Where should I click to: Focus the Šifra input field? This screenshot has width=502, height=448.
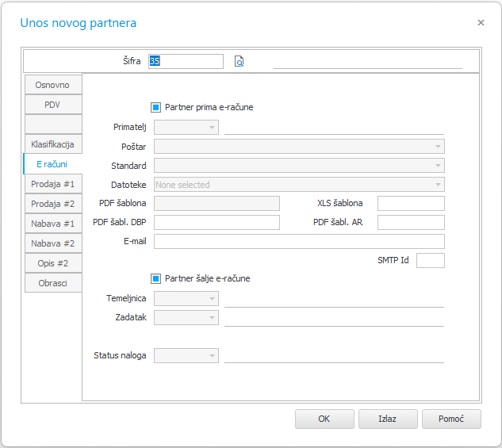point(186,61)
